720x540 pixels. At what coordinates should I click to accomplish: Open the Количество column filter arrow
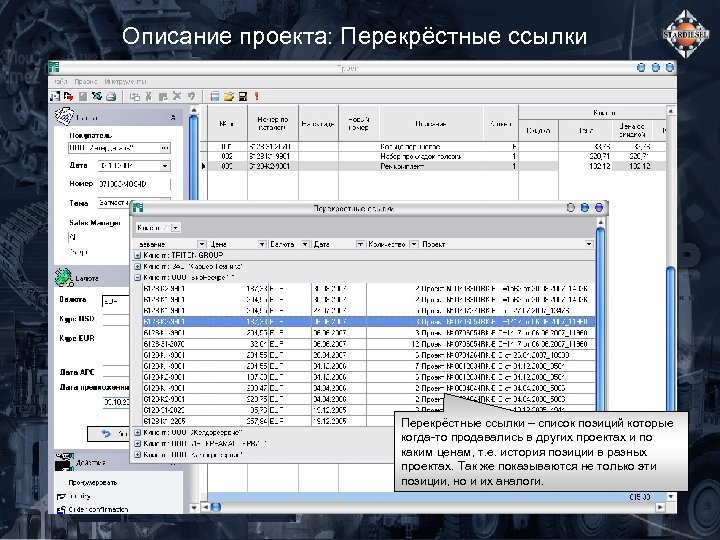[x=414, y=244]
